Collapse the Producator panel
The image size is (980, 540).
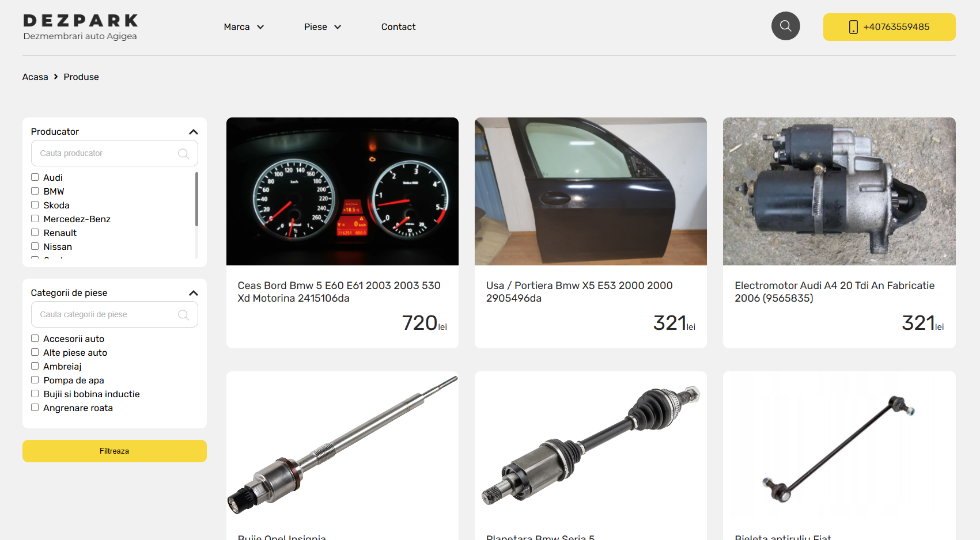click(x=194, y=132)
